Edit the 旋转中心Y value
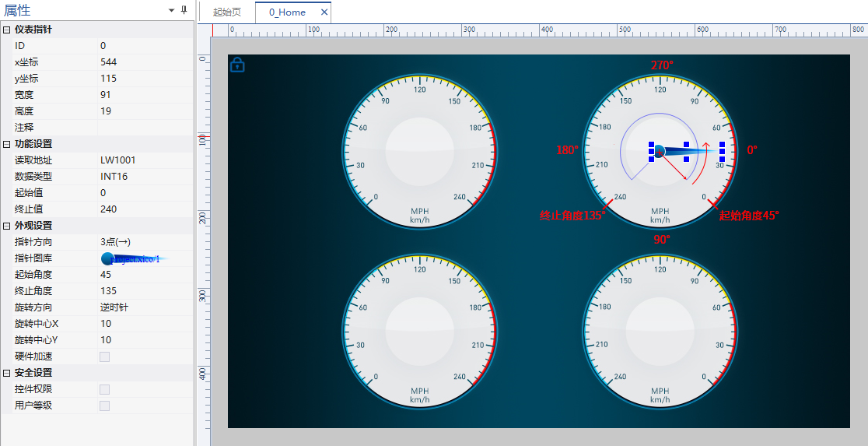 point(145,340)
